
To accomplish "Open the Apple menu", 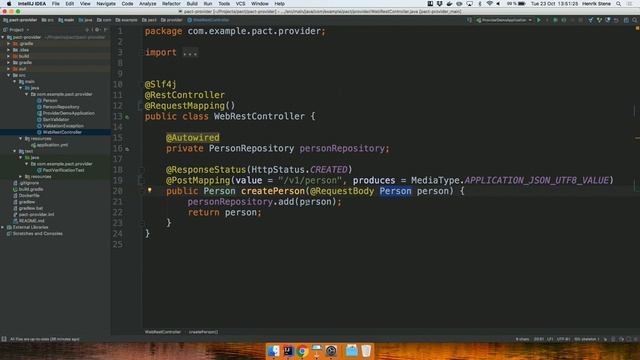I will point(9,4).
